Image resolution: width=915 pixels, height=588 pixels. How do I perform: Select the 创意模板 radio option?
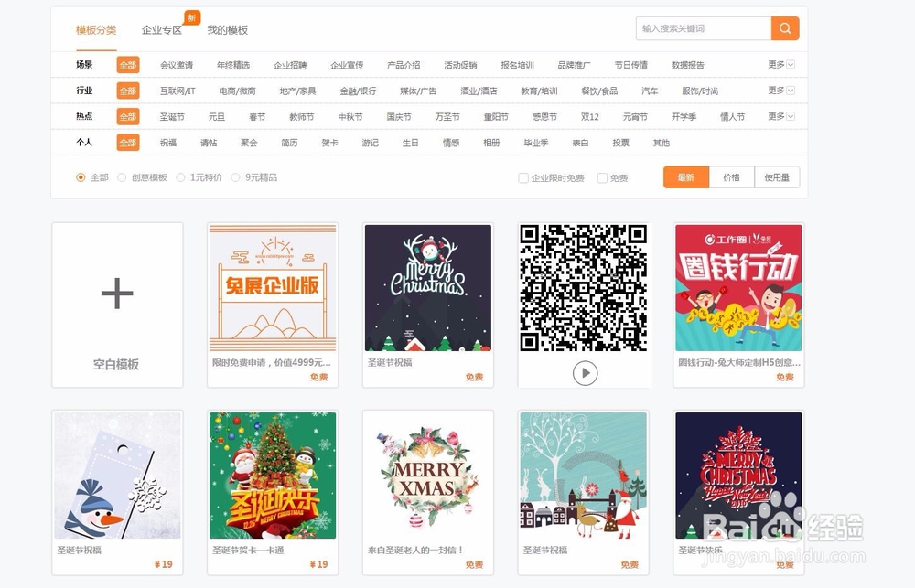point(122,177)
